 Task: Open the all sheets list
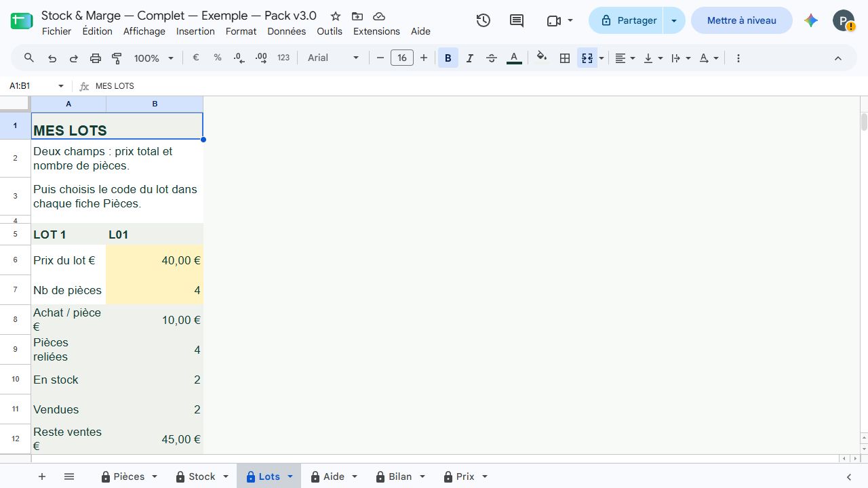(x=69, y=476)
